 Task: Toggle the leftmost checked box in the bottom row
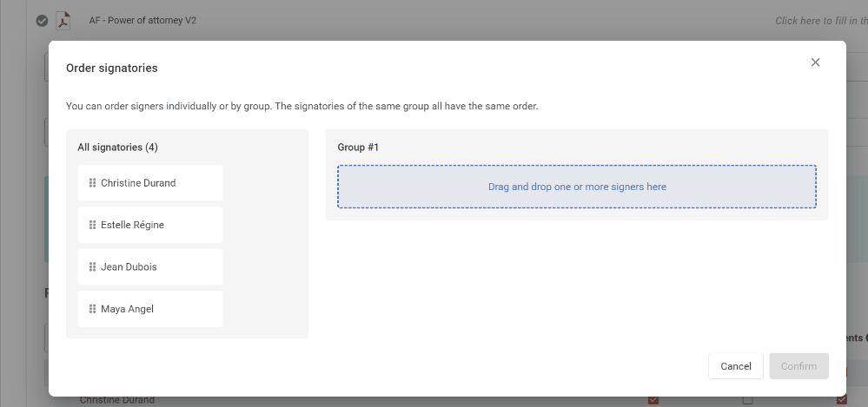tap(653, 400)
